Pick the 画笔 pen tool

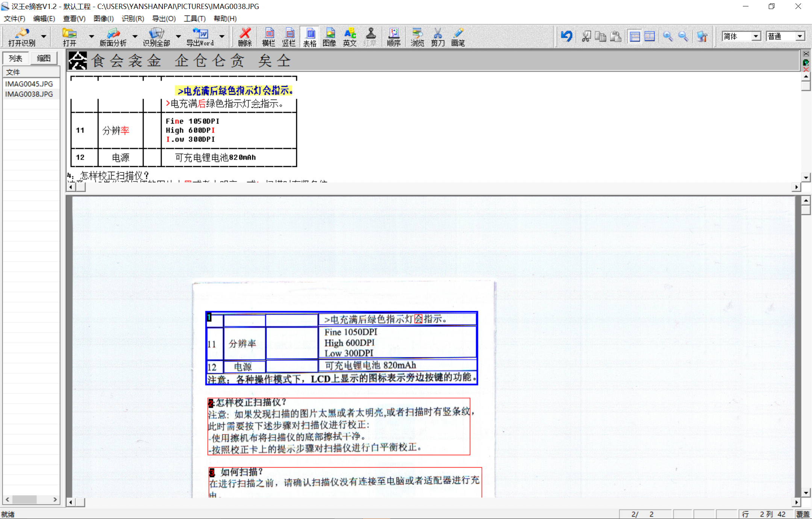[458, 36]
